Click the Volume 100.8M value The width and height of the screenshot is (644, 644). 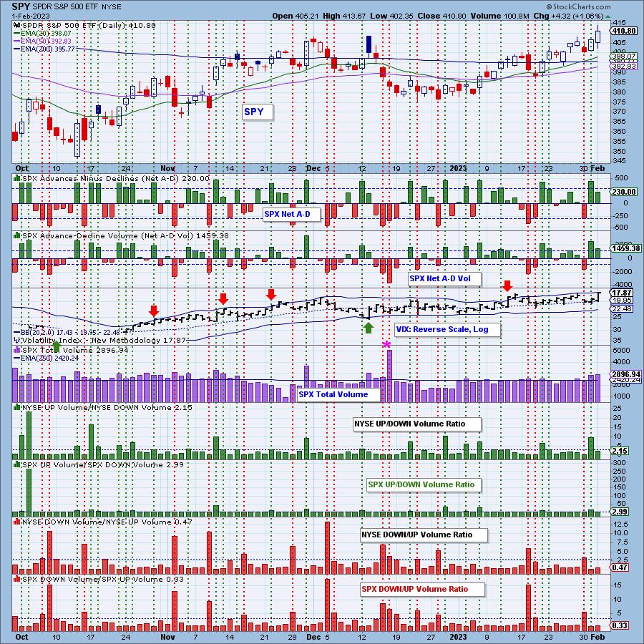tap(500, 16)
